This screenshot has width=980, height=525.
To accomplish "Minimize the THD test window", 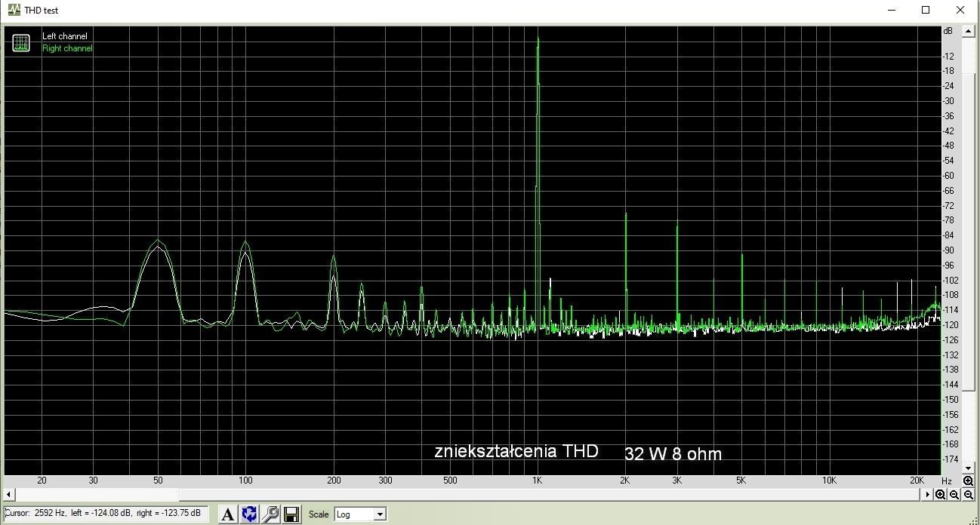I will coord(892,10).
